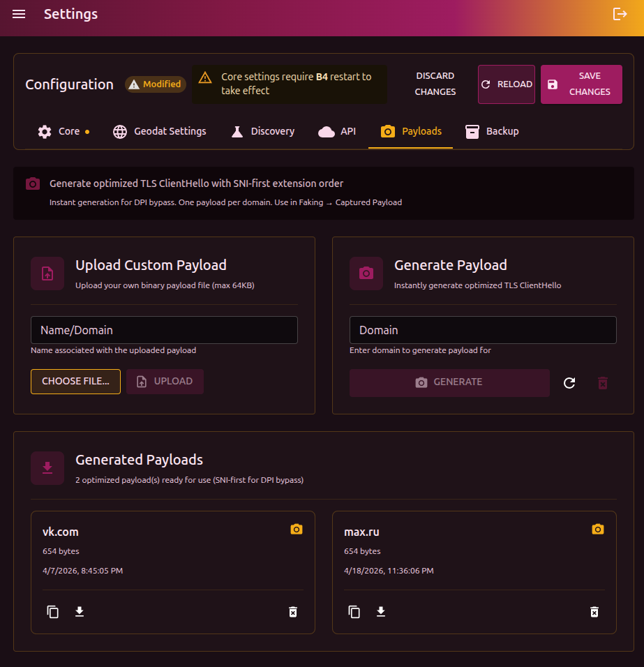Download the vk.com payload
Viewport: 644px width, 667px height.
(x=80, y=612)
